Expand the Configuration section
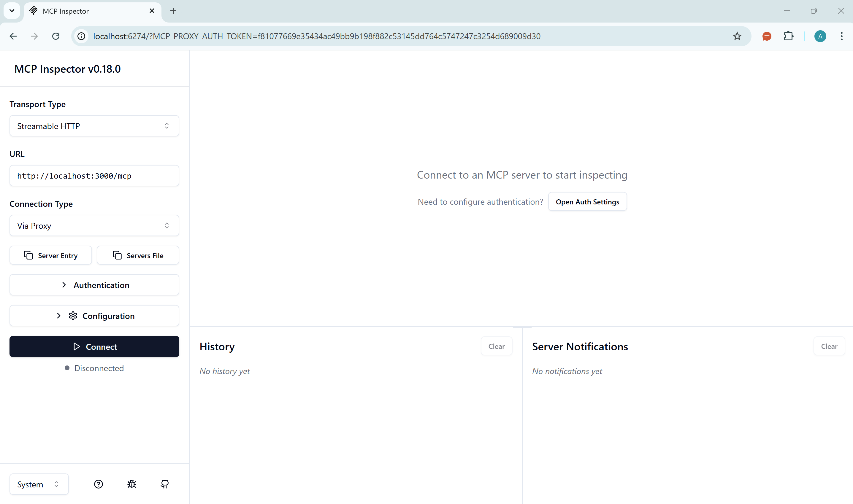 coord(94,316)
